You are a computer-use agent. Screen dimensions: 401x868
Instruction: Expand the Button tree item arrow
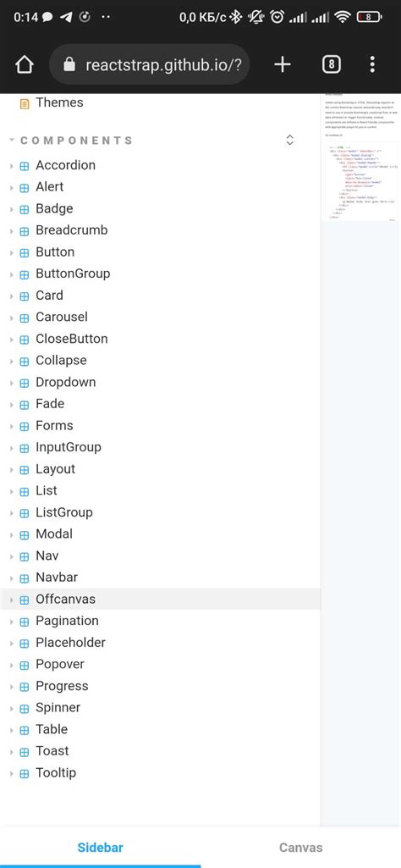[11, 253]
